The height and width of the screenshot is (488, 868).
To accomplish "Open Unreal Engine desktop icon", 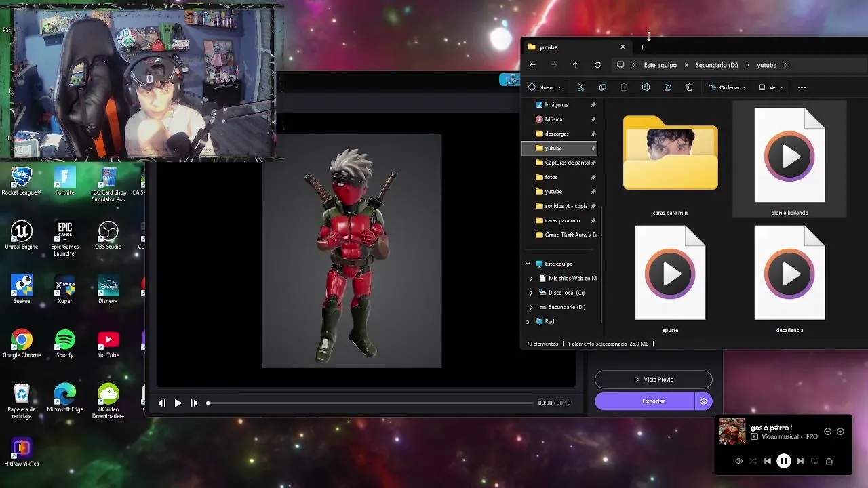I will point(21,235).
